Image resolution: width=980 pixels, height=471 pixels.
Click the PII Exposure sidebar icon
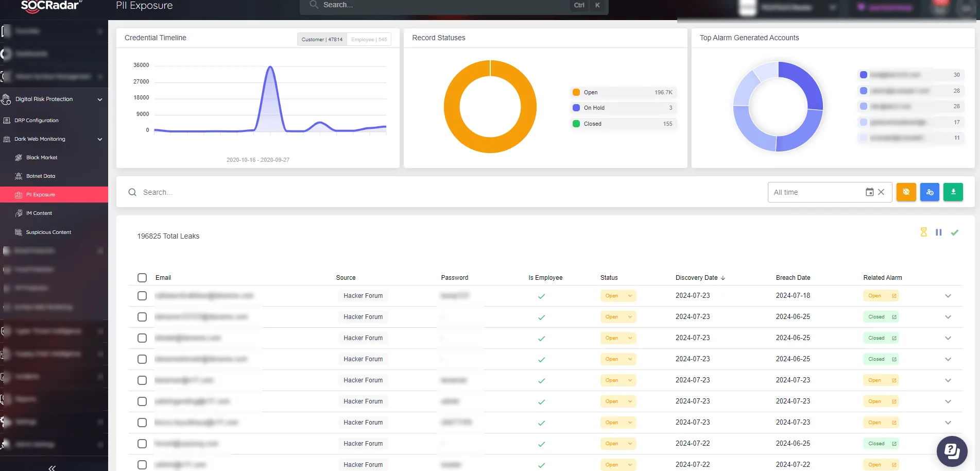(x=19, y=195)
